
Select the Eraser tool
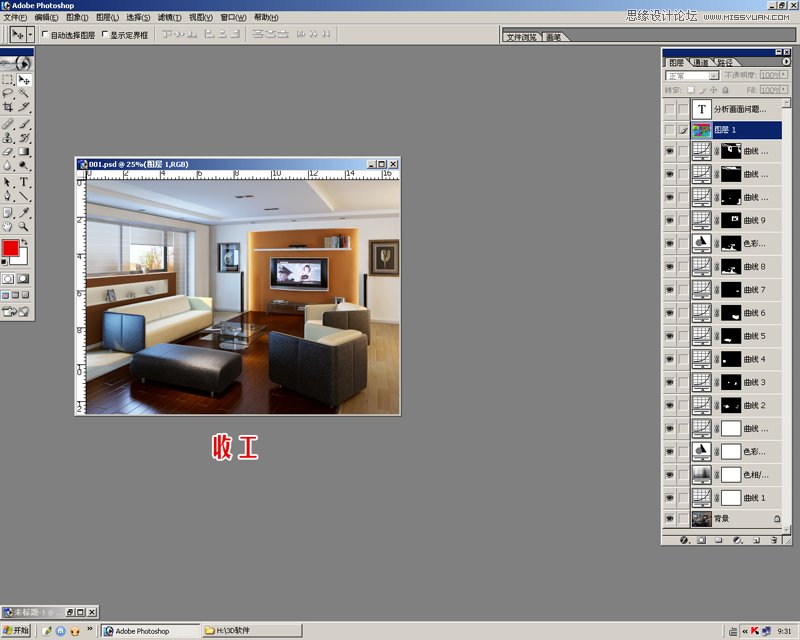point(8,152)
